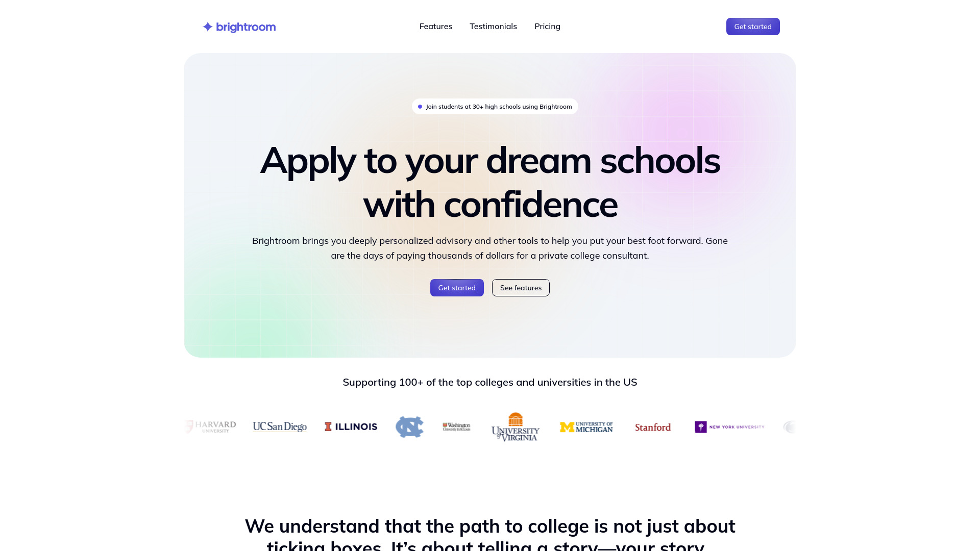The image size is (980, 551).
Task: Click the UC San Diego logo
Action: pyautogui.click(x=279, y=427)
